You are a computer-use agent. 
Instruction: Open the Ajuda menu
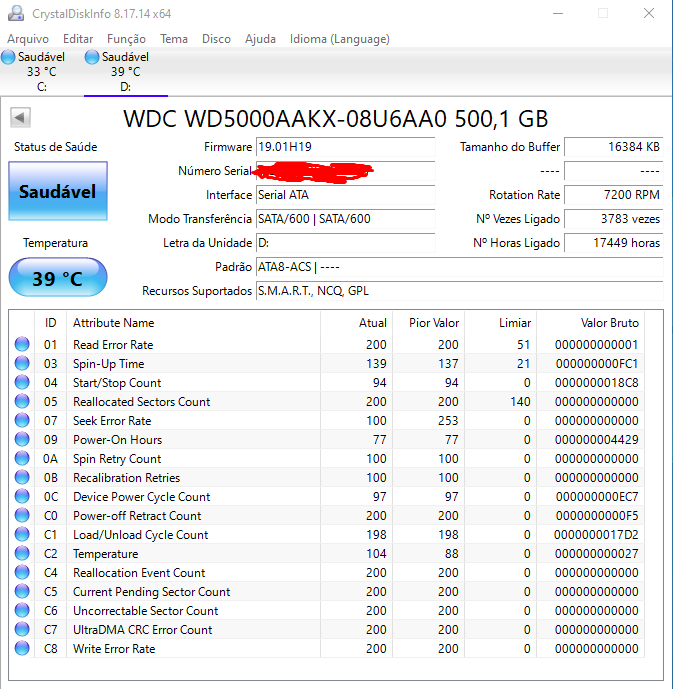260,39
